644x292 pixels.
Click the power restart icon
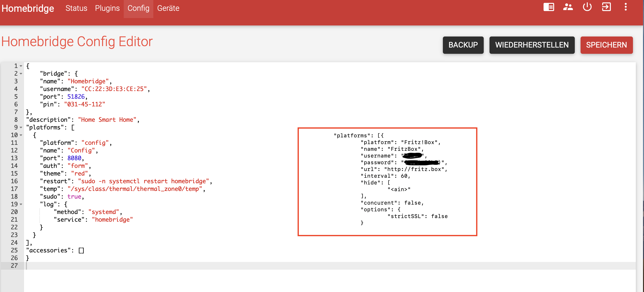[587, 7]
